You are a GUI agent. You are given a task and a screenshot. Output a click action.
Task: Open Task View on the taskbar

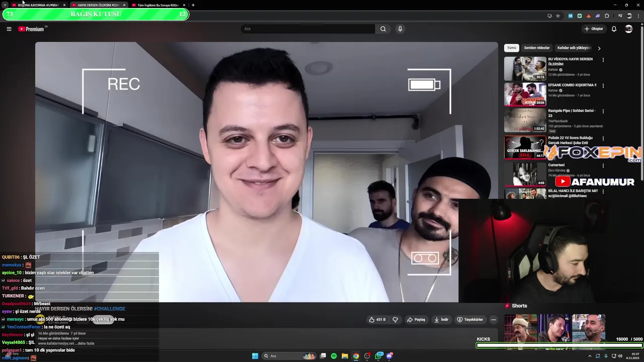pyautogui.click(x=323, y=356)
